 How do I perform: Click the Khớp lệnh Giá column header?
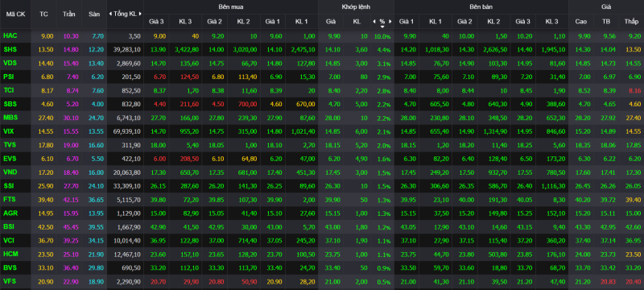[331, 22]
